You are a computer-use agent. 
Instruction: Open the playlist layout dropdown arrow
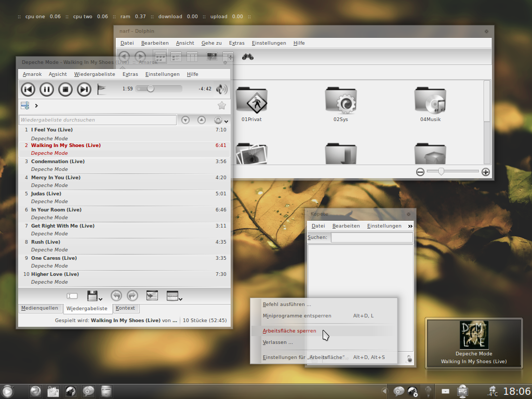click(180, 299)
